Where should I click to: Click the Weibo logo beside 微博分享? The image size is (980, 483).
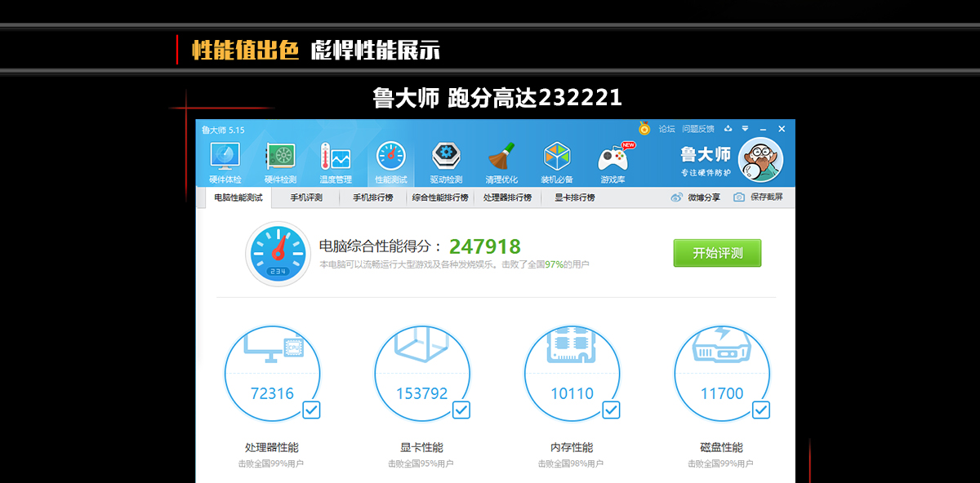pos(676,197)
